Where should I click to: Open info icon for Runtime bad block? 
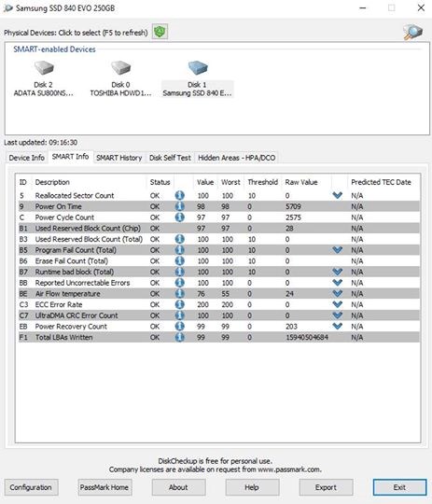point(180,272)
